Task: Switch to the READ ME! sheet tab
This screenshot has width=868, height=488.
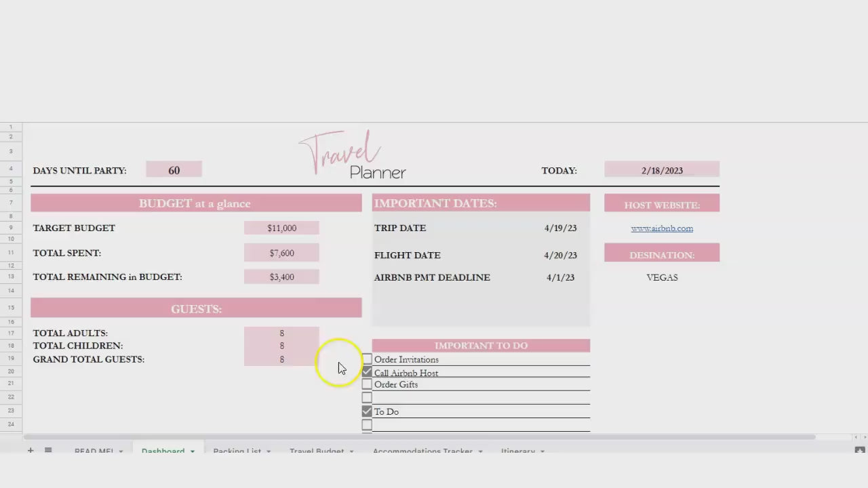Action: (94, 451)
